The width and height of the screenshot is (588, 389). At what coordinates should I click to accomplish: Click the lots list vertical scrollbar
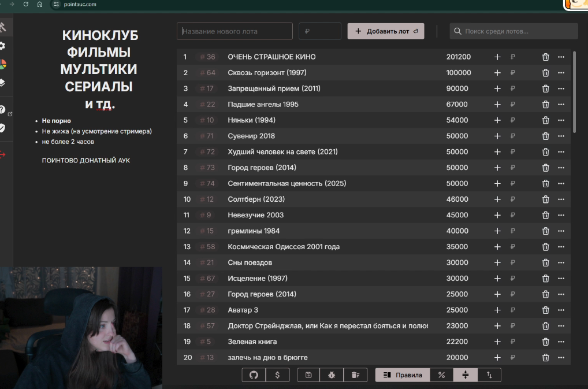(x=574, y=92)
